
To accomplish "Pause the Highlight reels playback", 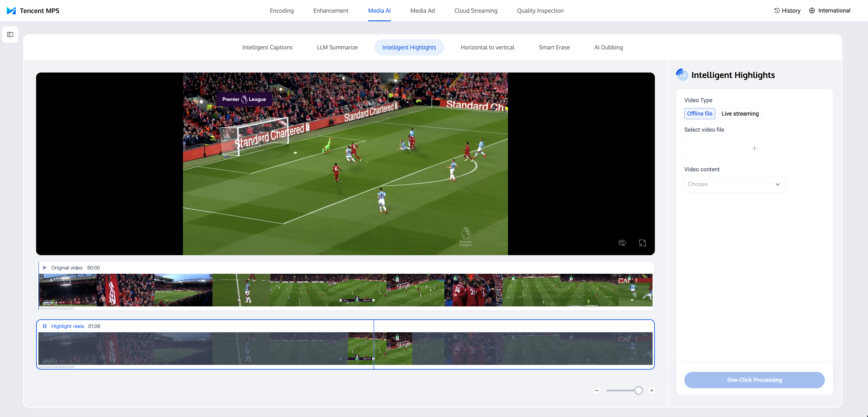I will 44,326.
